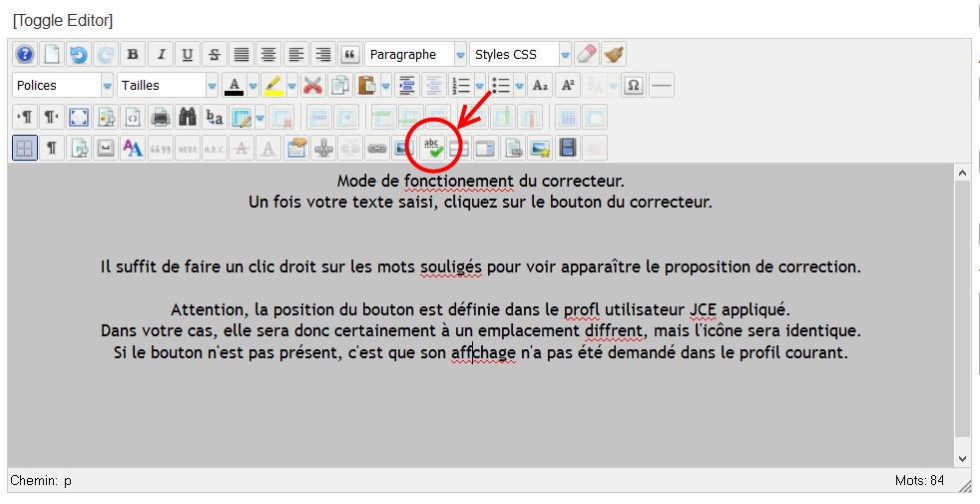Click misspelled word 'souligés'
The image size is (980, 504).
pos(451,267)
